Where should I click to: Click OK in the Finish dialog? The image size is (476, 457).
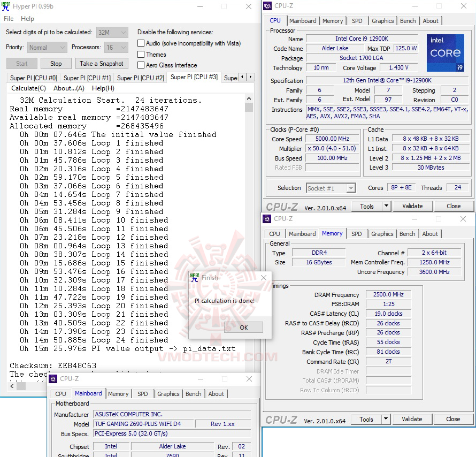243,327
